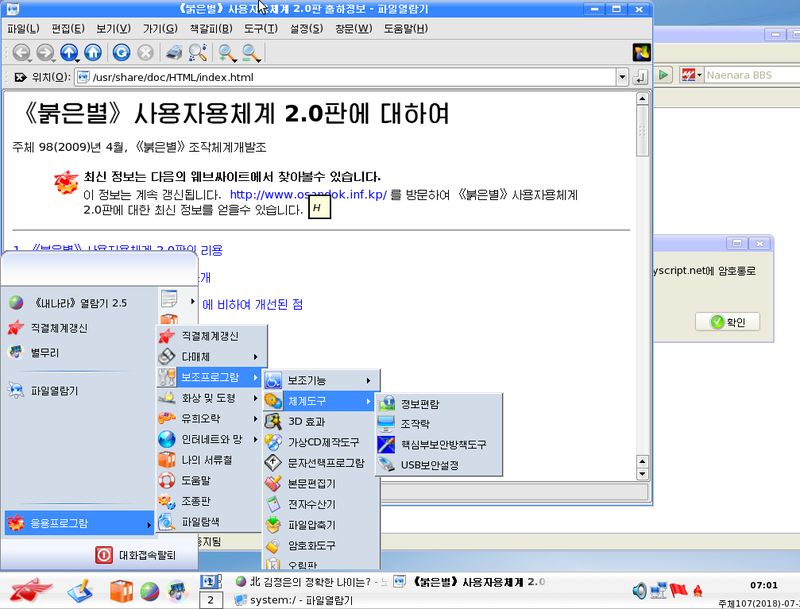Open 정보편람 from system tools submenu
The height and width of the screenshot is (609, 800).
coord(439,403)
